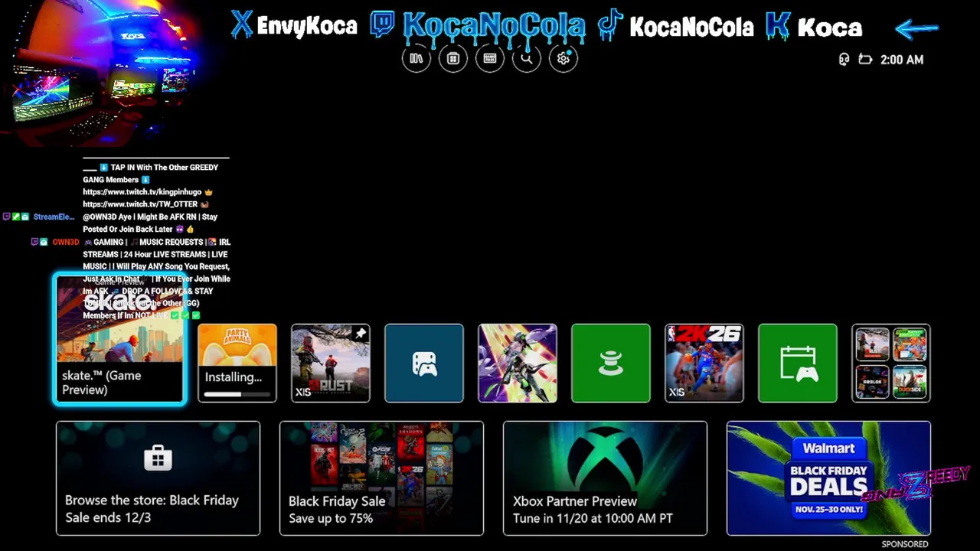Open the green calendar controller tile
980x551 pixels.
pos(798,363)
